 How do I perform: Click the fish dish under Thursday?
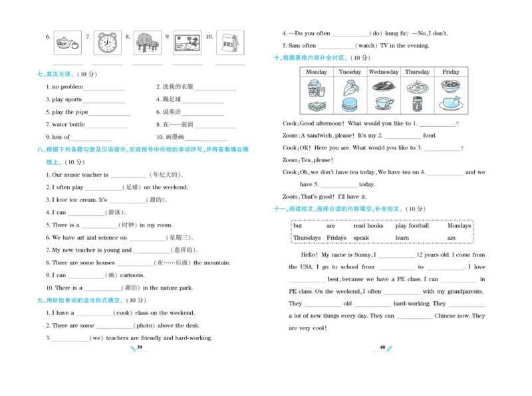417,87
